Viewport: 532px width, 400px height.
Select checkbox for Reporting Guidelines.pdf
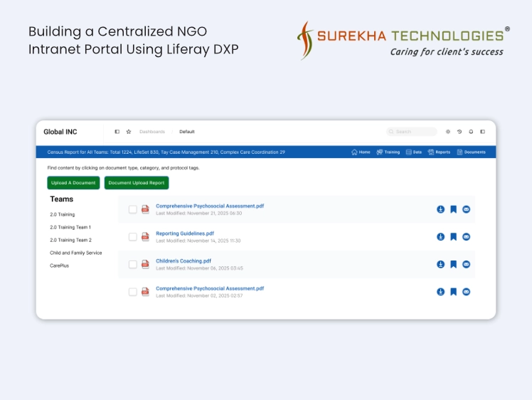point(133,237)
